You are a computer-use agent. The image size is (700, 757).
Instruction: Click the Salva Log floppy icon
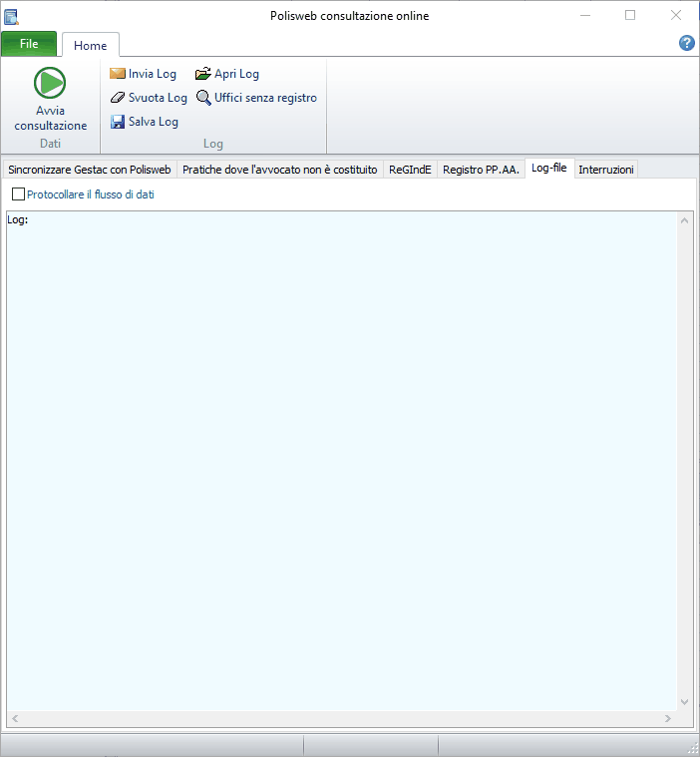[x=118, y=122]
